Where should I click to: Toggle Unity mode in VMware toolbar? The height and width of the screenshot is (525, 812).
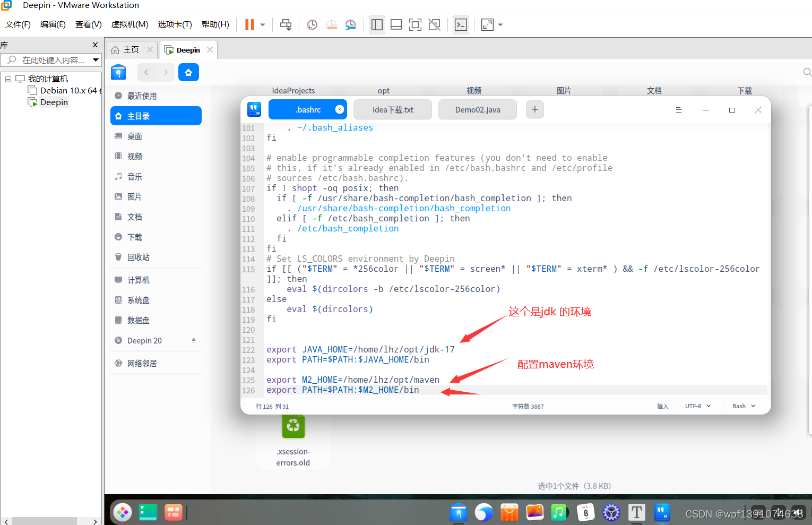click(x=434, y=25)
